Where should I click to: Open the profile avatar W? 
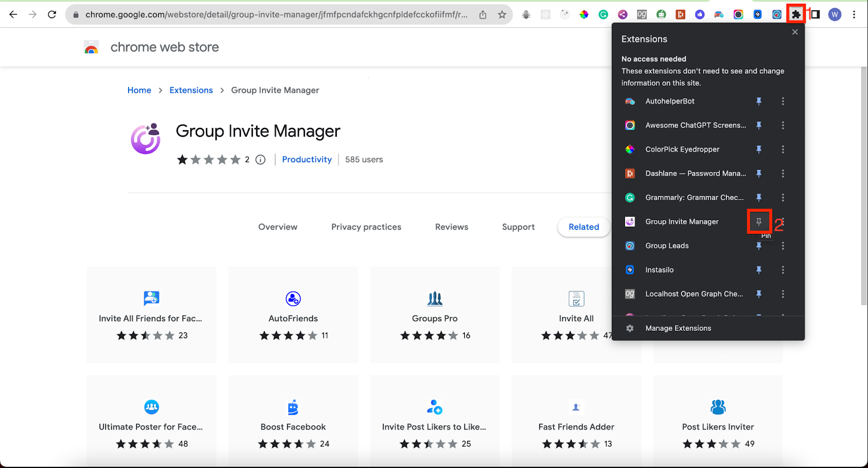(835, 15)
